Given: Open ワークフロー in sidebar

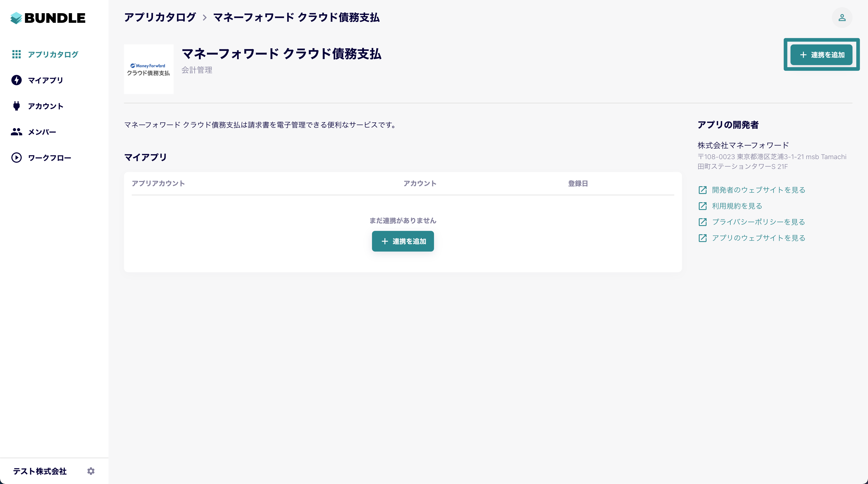Looking at the screenshot, I should 50,158.
